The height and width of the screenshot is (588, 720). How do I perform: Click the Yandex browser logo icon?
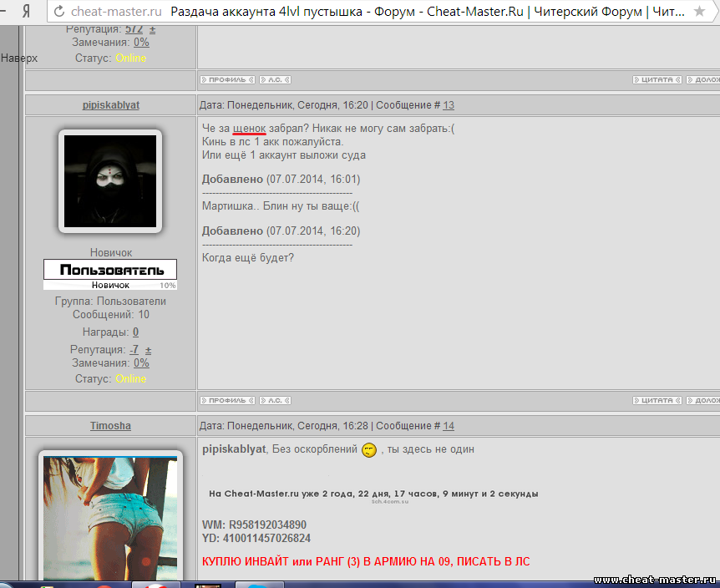click(x=27, y=12)
